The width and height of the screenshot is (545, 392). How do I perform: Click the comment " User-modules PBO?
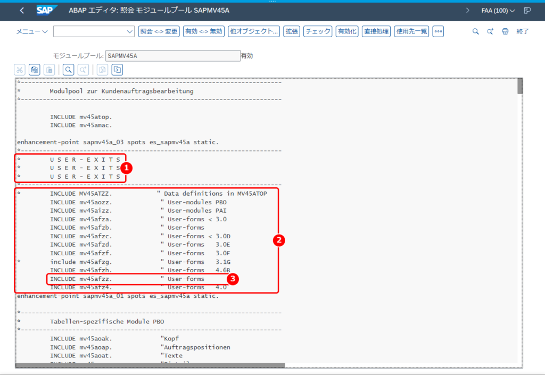coord(194,203)
